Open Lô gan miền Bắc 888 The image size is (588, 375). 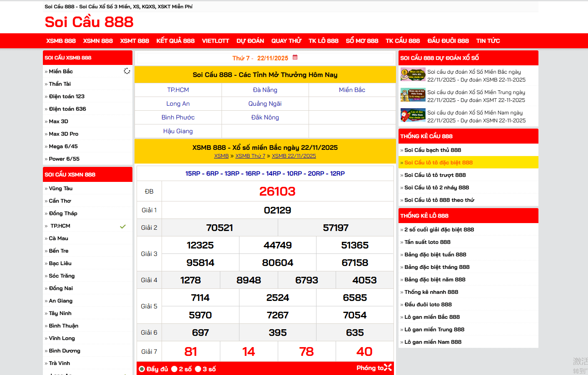click(x=432, y=317)
